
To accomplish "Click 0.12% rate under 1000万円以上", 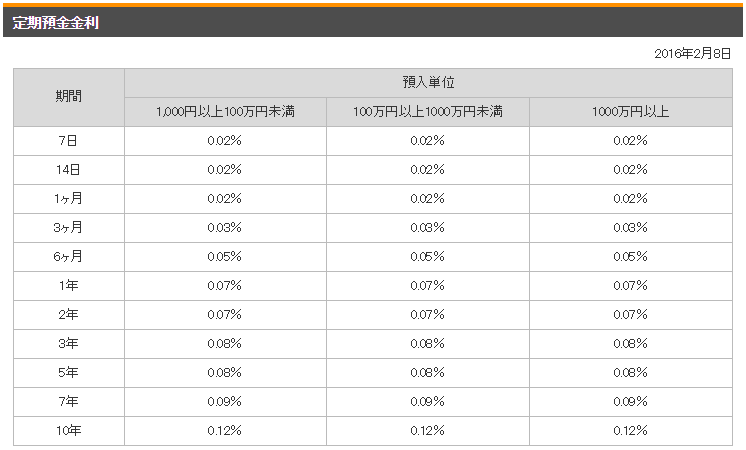I will coord(630,431).
